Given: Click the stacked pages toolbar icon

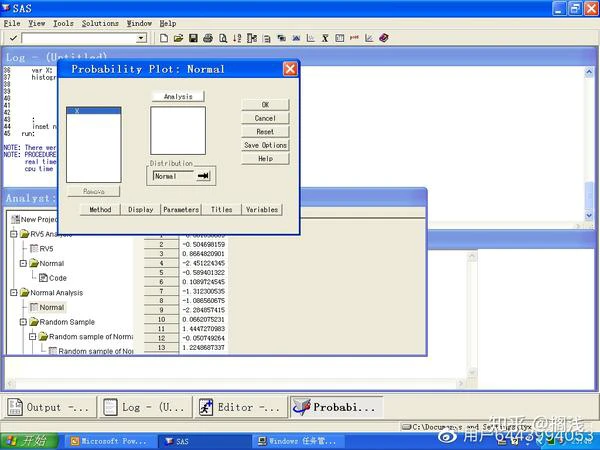Looking at the screenshot, I should coord(267,38).
